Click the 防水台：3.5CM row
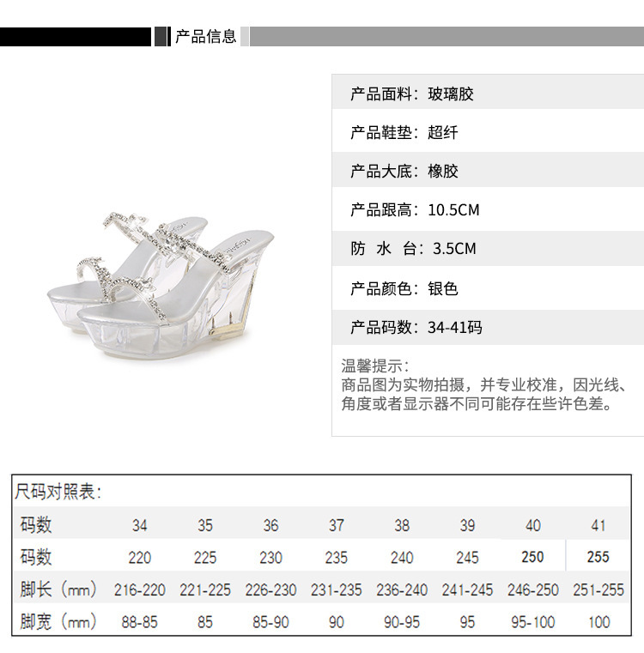Screen dimensions: 644x653 [488, 248]
